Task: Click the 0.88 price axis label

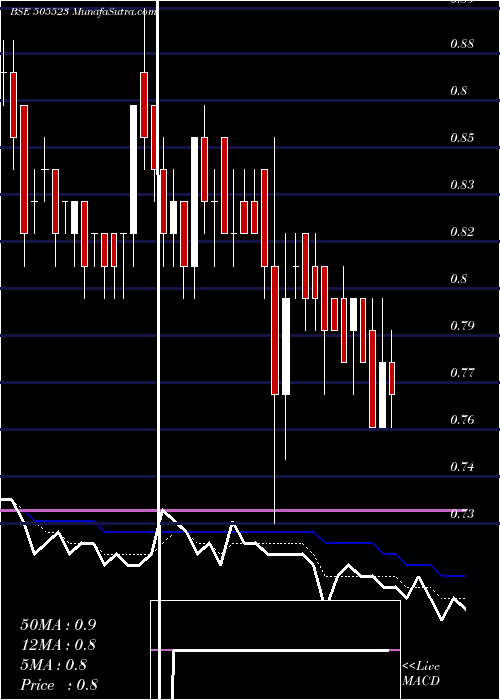Action: (x=462, y=44)
